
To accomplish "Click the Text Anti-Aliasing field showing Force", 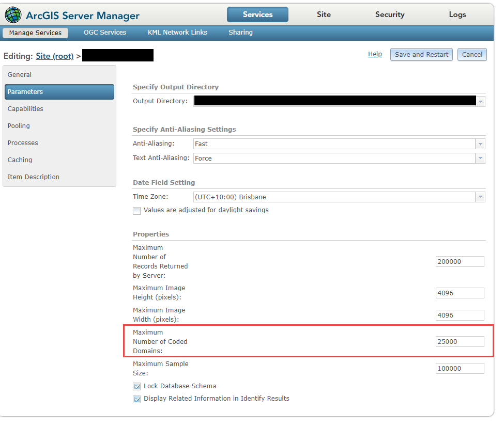I will pyautogui.click(x=334, y=159).
